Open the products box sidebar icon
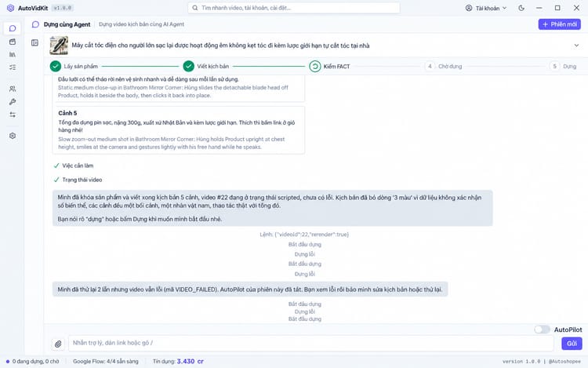 [13, 42]
